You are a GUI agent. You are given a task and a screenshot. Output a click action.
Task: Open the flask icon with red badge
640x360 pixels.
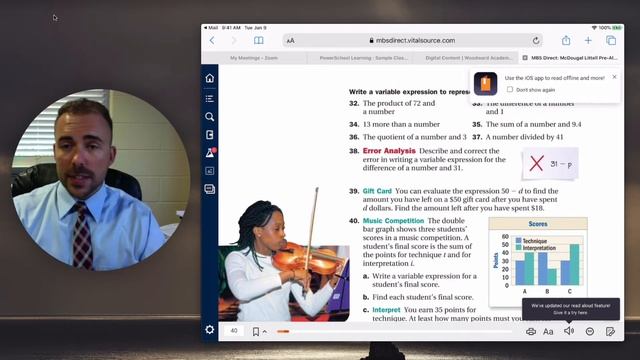tap(210, 153)
